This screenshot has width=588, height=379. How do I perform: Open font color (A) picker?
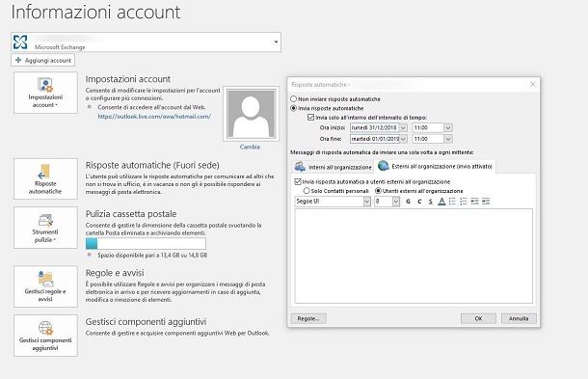coord(441,202)
